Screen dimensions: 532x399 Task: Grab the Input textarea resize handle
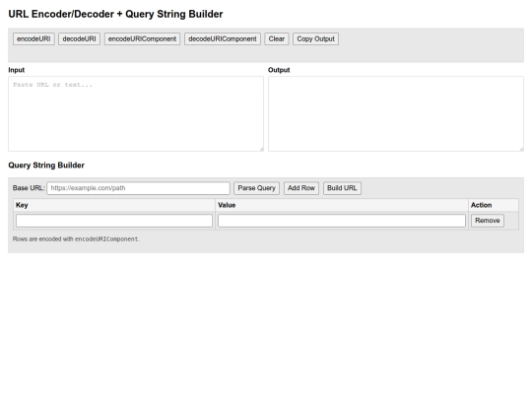(261, 149)
